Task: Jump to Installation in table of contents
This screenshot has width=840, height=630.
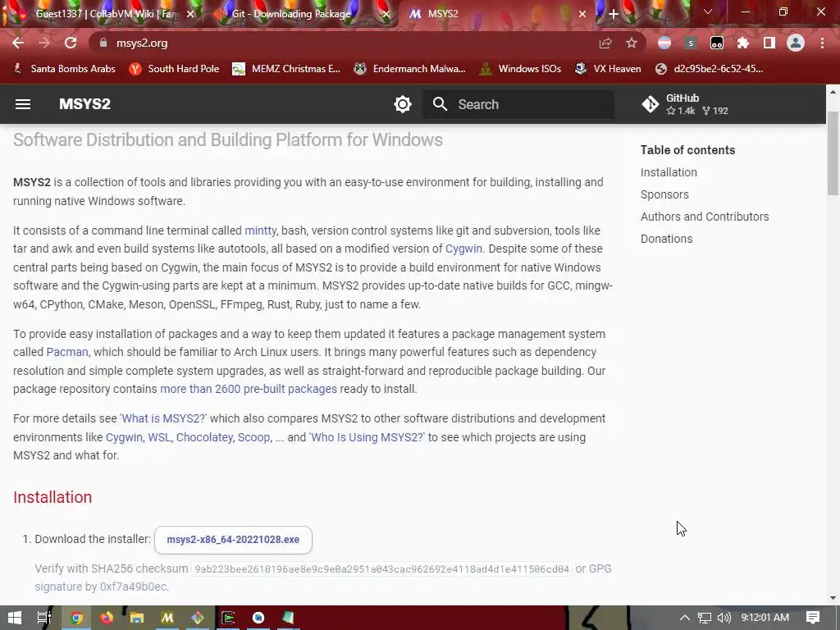Action: (x=669, y=172)
